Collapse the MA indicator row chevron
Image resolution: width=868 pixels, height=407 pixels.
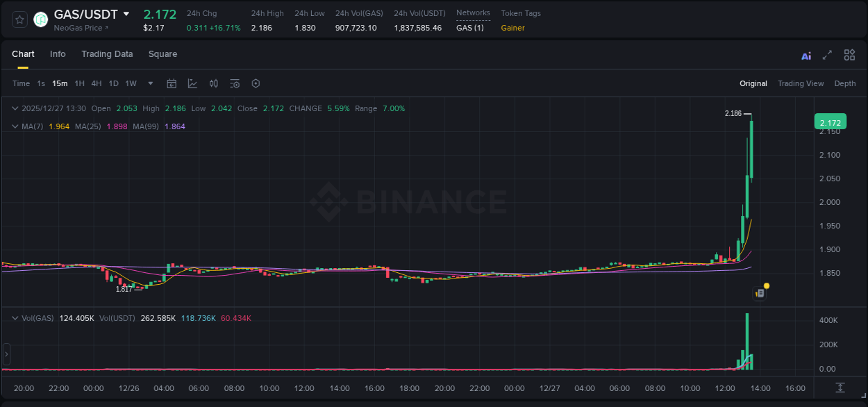pos(15,126)
